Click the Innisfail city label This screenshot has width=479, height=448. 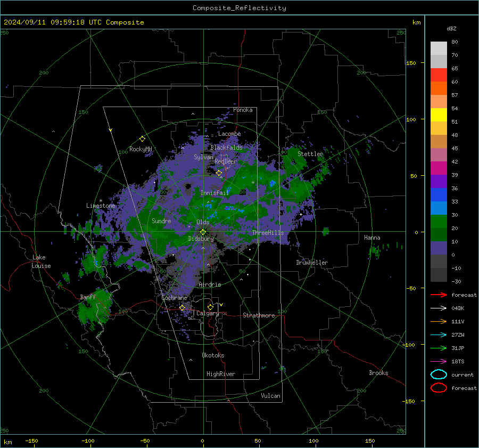click(214, 193)
